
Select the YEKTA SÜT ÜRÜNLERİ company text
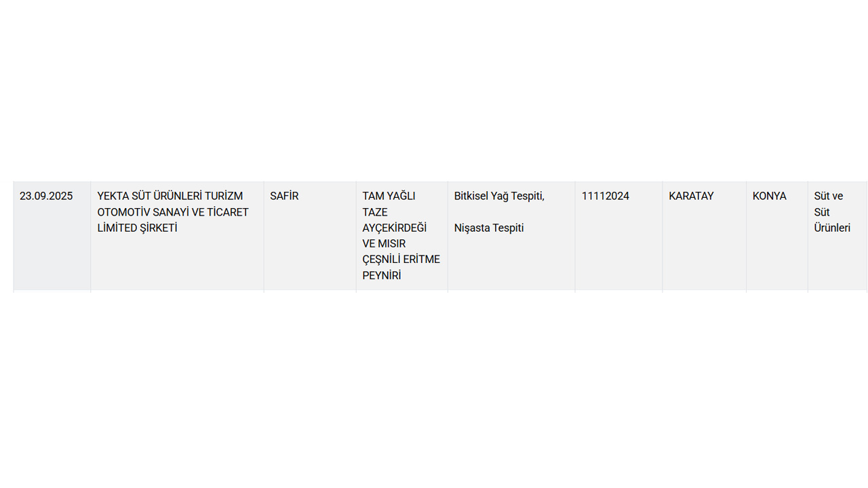(149, 196)
